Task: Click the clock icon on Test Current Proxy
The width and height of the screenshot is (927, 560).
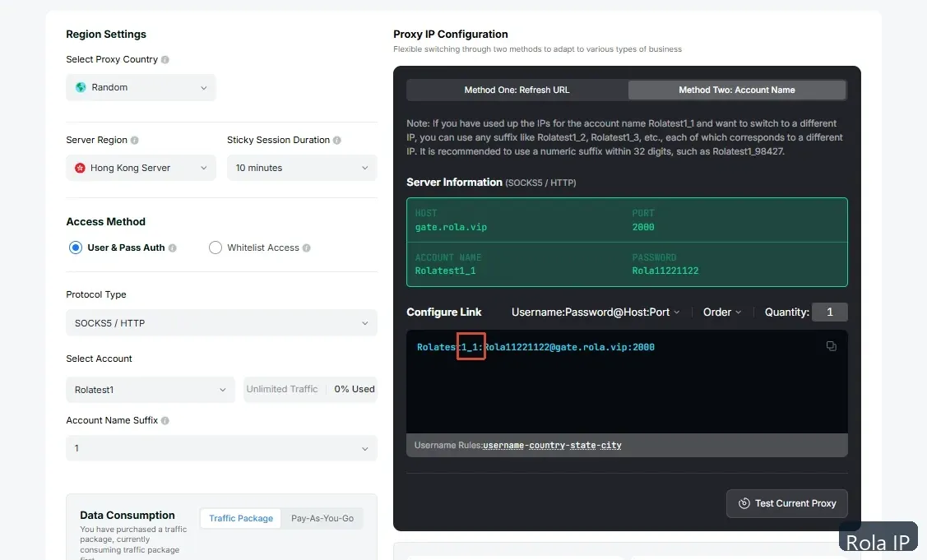Action: point(744,503)
